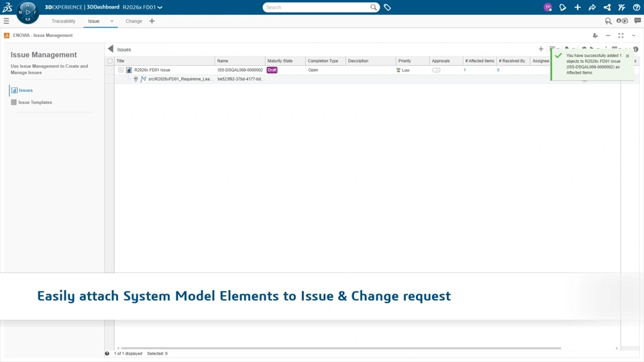Click the location pin icon in child row
This screenshot has width=644, height=362.
[136, 79]
